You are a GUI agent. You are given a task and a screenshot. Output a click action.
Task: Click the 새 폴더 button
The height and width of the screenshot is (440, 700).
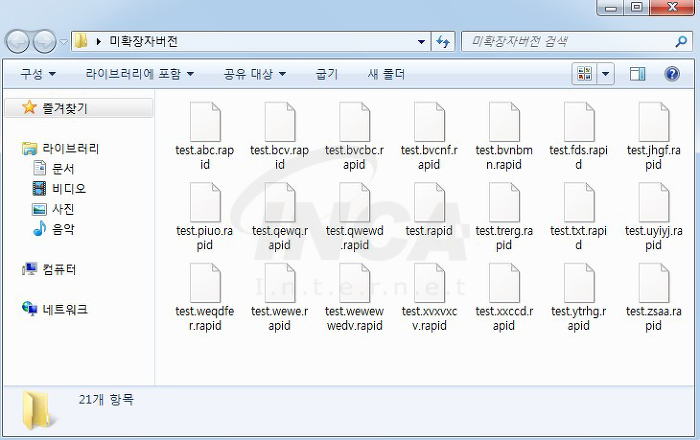coord(386,74)
